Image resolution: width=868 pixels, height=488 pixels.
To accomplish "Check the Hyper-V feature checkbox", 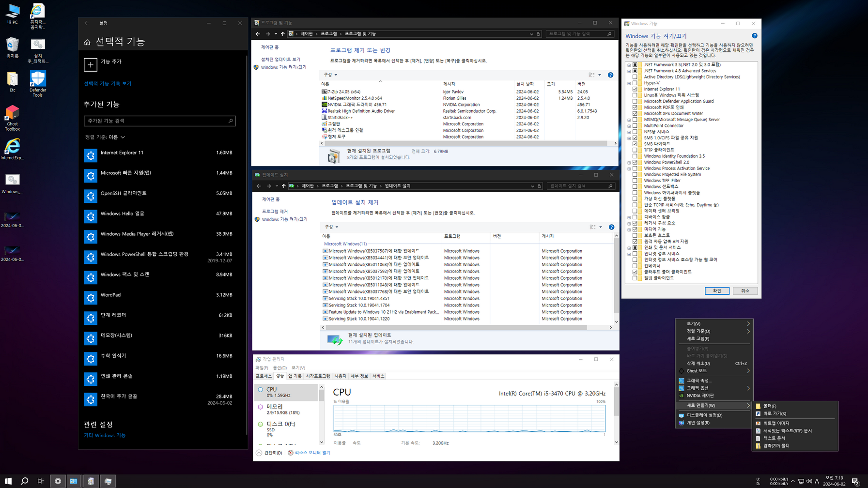I will point(635,83).
